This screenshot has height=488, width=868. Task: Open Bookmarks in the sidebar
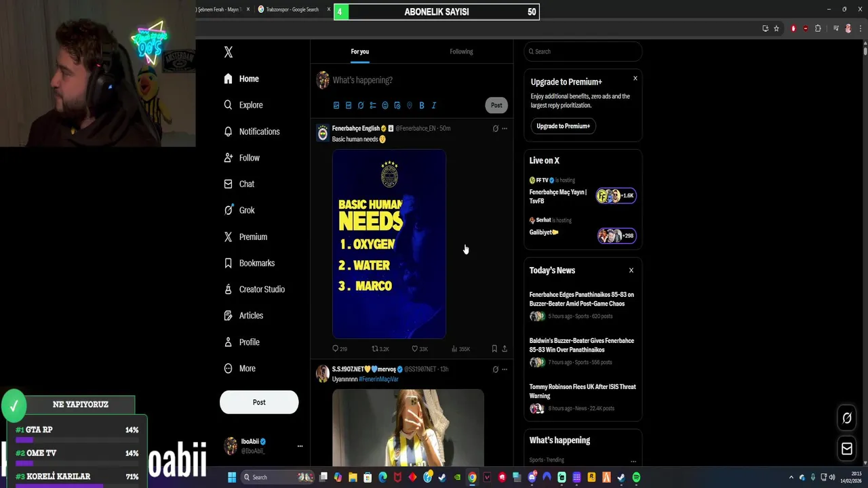[x=250, y=263]
